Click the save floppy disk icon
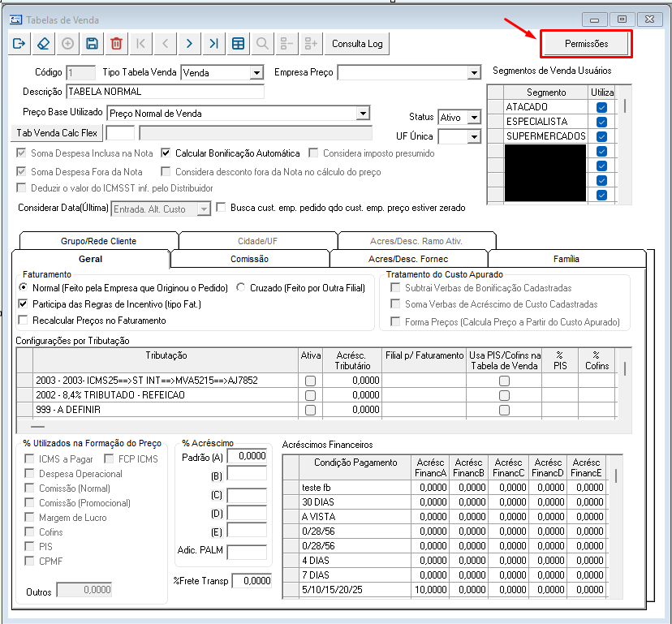The height and width of the screenshot is (624, 672). coord(93,44)
